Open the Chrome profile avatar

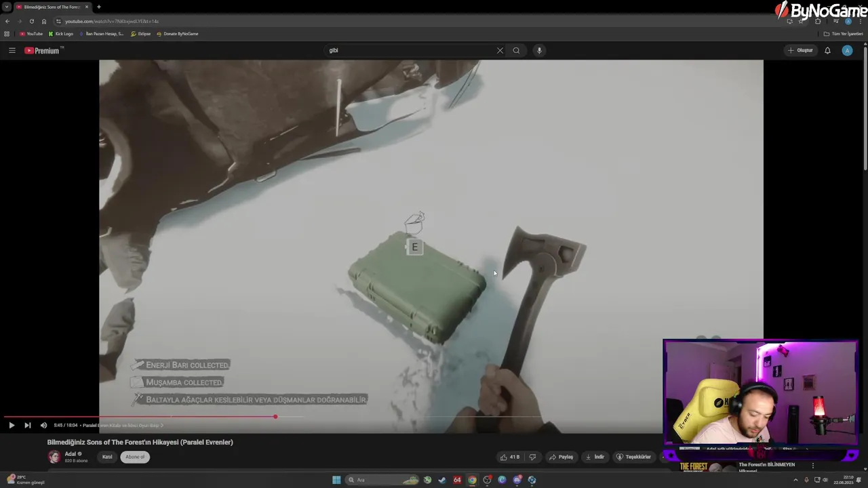[848, 21]
